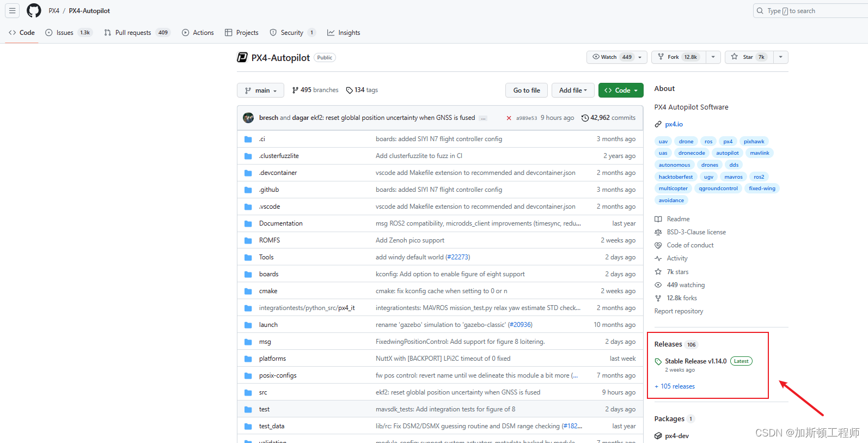Open the + 105 releases link
The width and height of the screenshot is (868, 443).
tap(675, 386)
